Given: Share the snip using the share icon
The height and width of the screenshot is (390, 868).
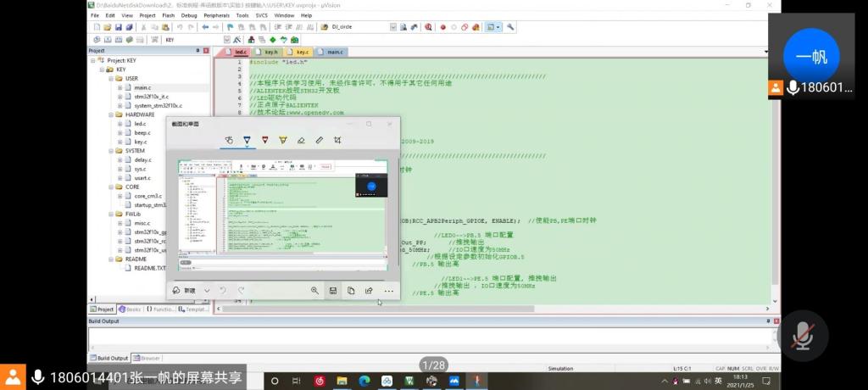Looking at the screenshot, I should click(370, 291).
